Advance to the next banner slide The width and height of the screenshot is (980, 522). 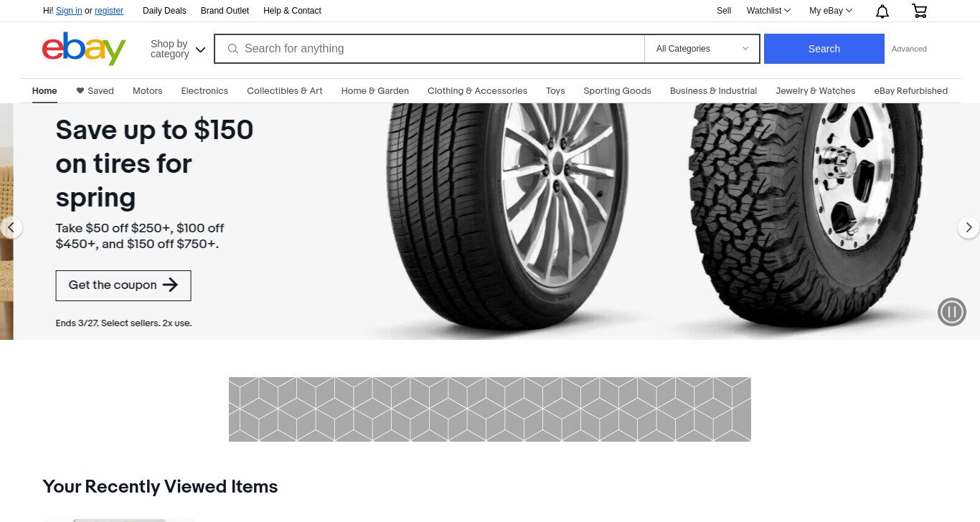point(969,227)
